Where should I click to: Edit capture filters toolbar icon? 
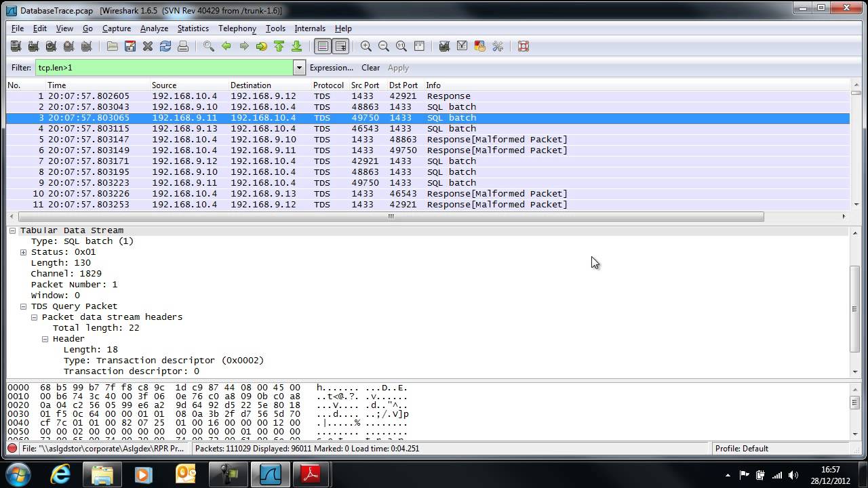[445, 46]
